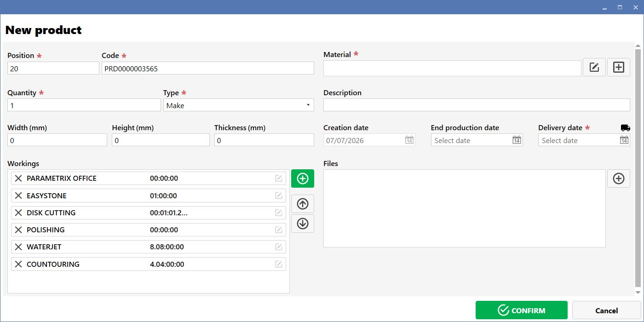Open the End production date calendar

pos(517,140)
